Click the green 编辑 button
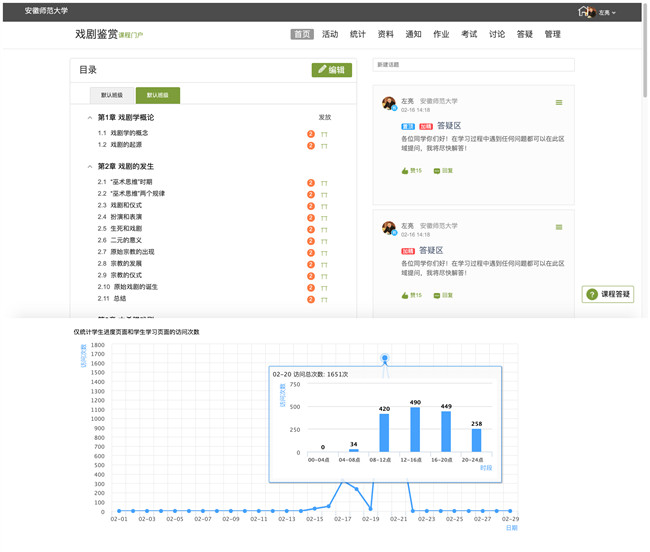The image size is (650, 552). (x=331, y=70)
